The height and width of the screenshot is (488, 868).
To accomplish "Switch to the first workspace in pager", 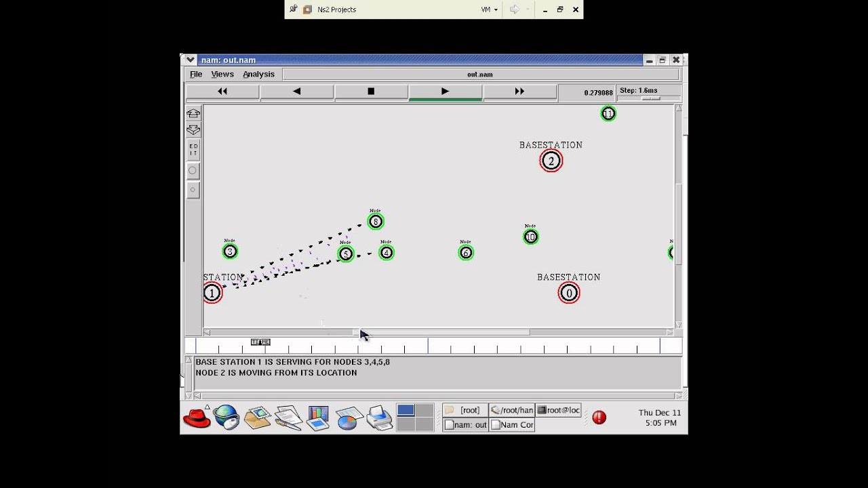I will (406, 410).
